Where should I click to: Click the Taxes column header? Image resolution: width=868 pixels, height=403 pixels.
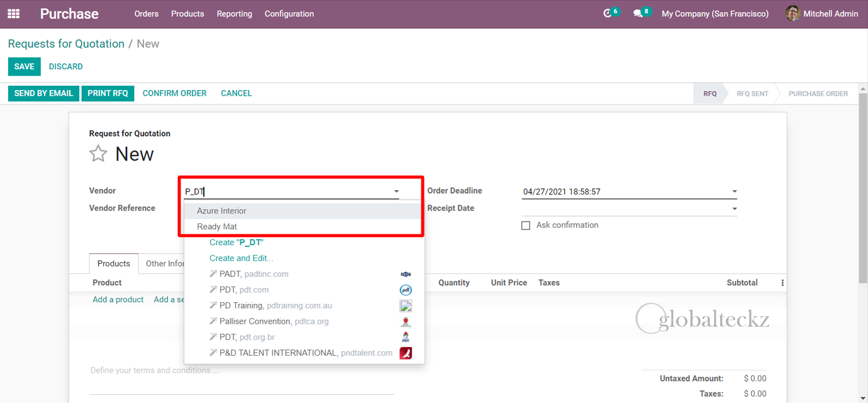549,283
